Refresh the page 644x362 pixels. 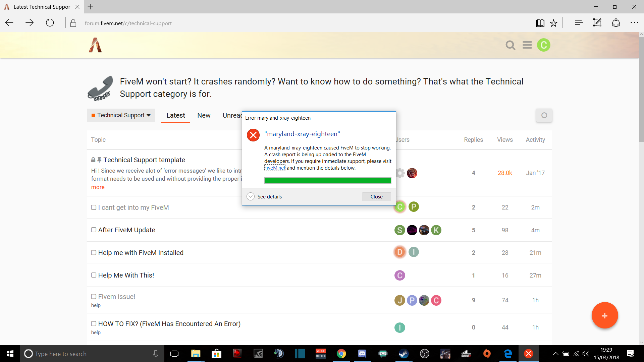pos(50,23)
